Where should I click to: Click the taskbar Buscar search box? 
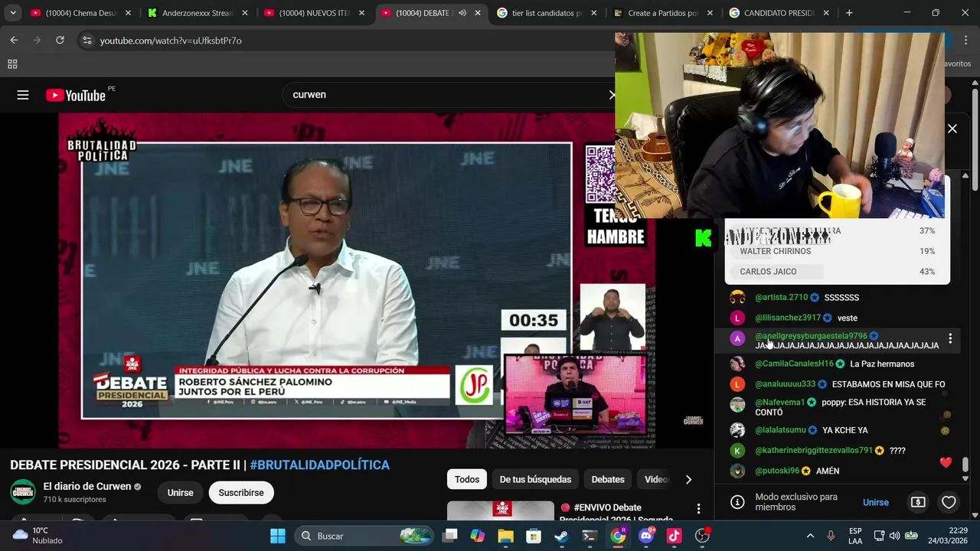364,536
